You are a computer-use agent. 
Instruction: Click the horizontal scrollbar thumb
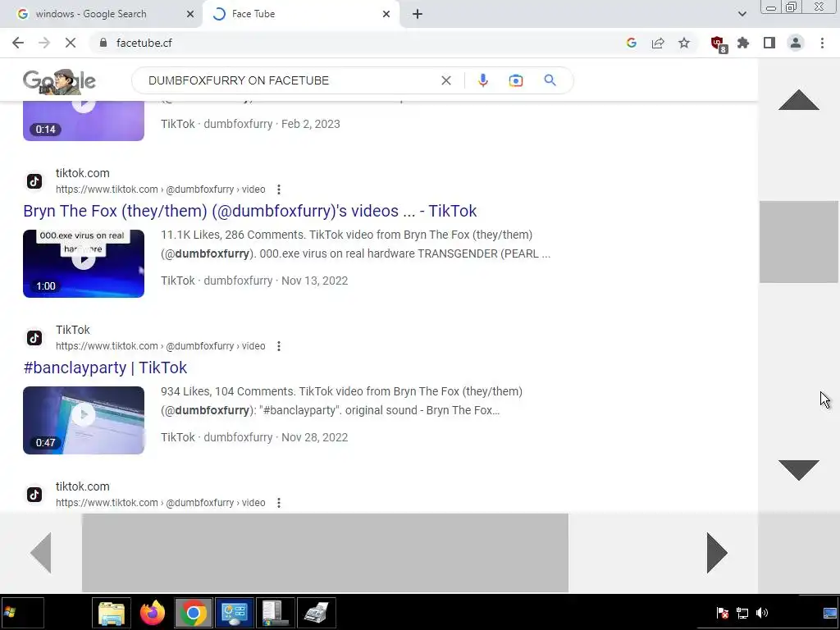tap(325, 553)
